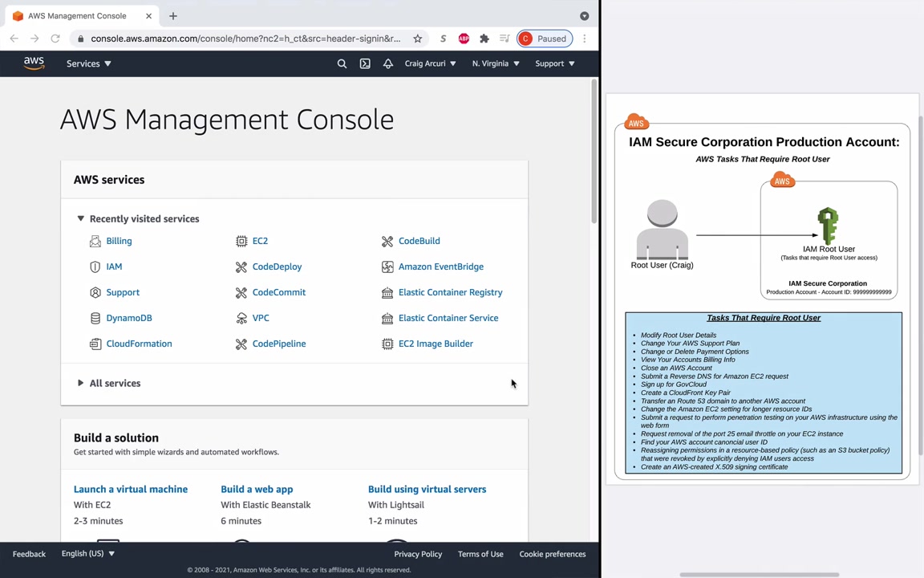
Task: Open the IAM service link
Action: coord(115,267)
